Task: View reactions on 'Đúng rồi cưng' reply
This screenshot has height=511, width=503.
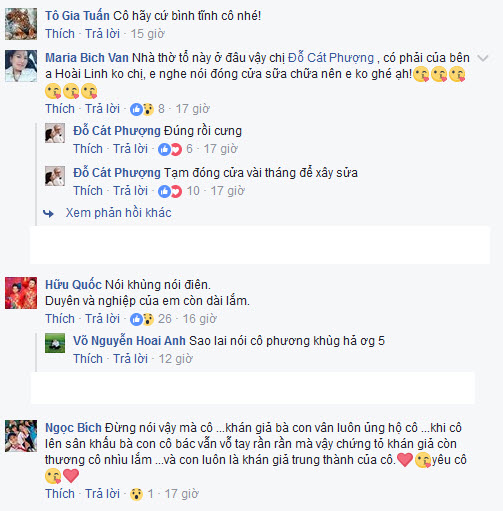Action: click(175, 149)
